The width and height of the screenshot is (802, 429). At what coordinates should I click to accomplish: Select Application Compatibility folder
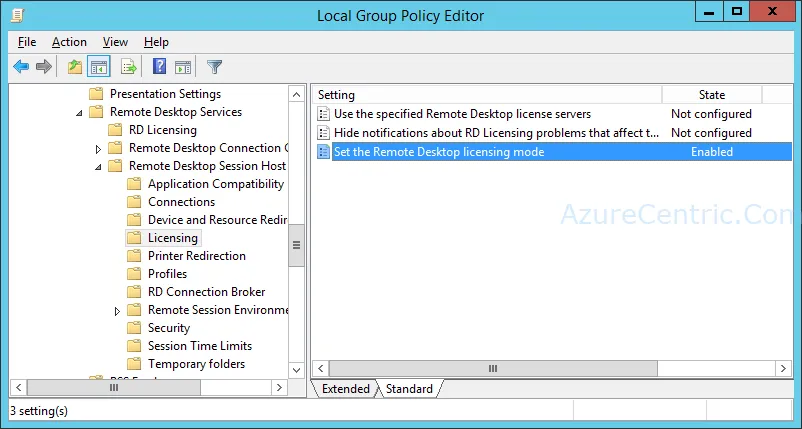point(216,184)
